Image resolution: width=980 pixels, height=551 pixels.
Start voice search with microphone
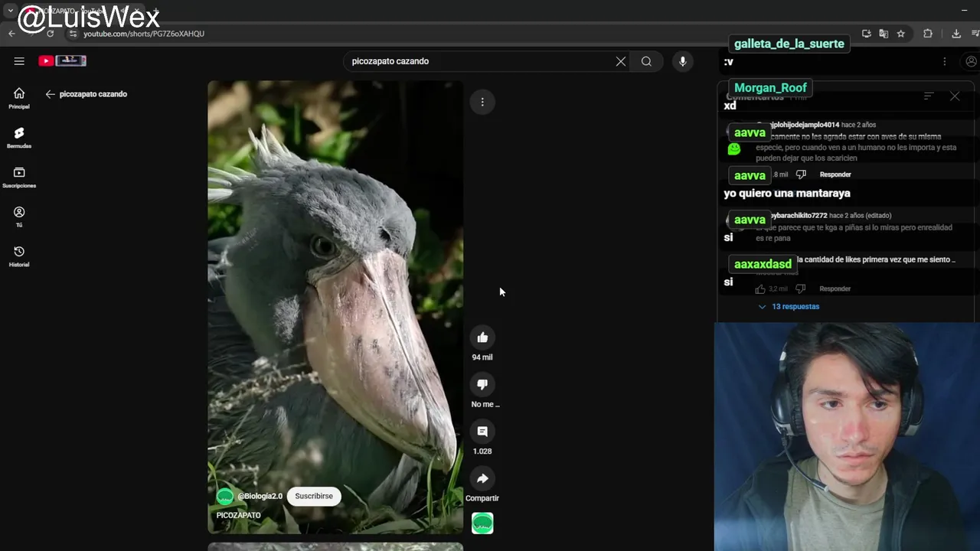pyautogui.click(x=683, y=61)
